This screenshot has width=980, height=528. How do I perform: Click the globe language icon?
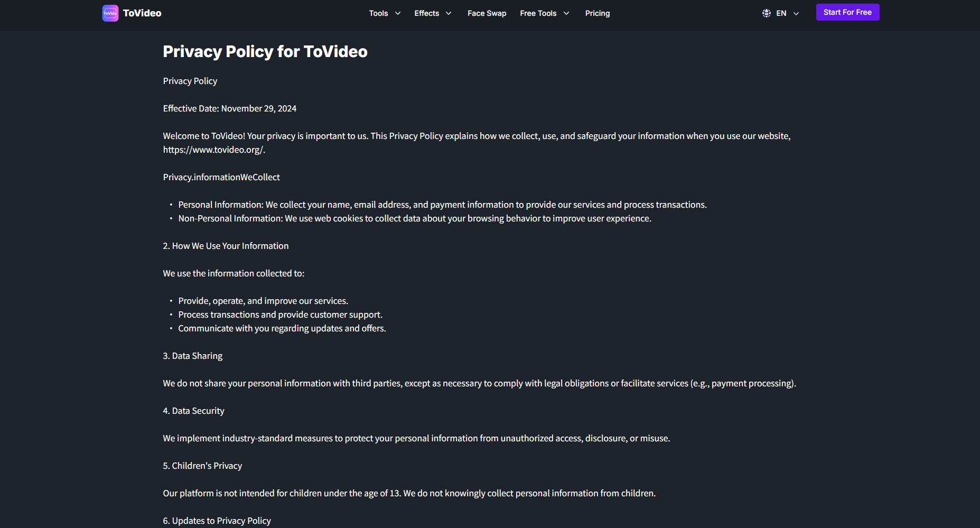pyautogui.click(x=766, y=13)
